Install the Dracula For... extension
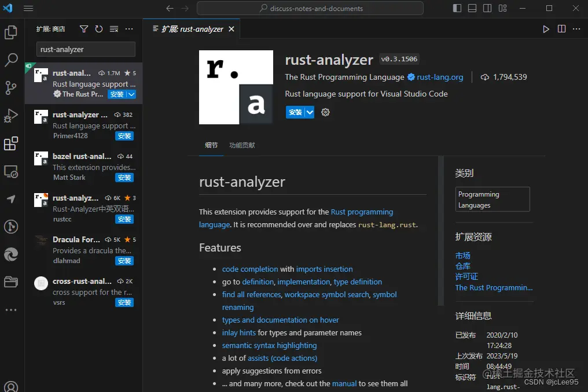The image size is (588, 392). (x=124, y=261)
